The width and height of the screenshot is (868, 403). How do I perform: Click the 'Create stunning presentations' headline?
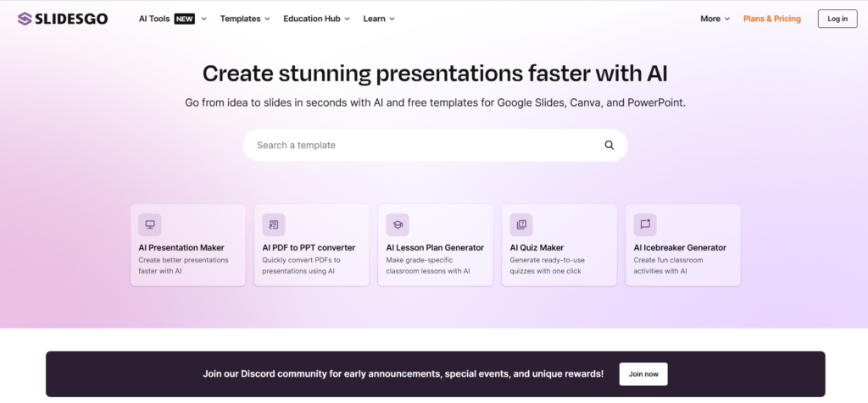coord(435,74)
